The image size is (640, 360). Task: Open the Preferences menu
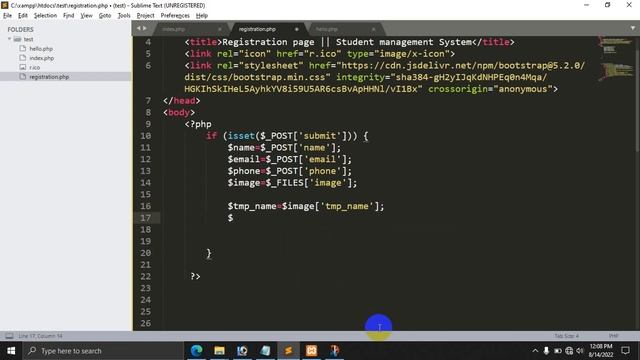(x=175, y=16)
